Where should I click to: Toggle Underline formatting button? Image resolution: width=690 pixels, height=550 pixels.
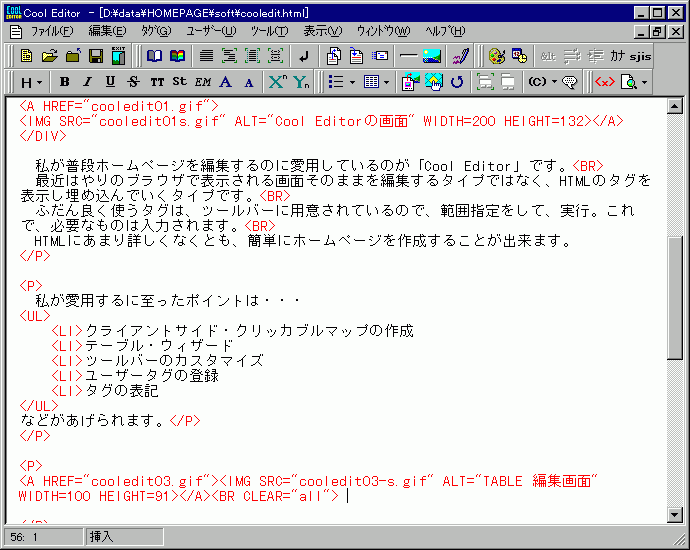point(110,81)
